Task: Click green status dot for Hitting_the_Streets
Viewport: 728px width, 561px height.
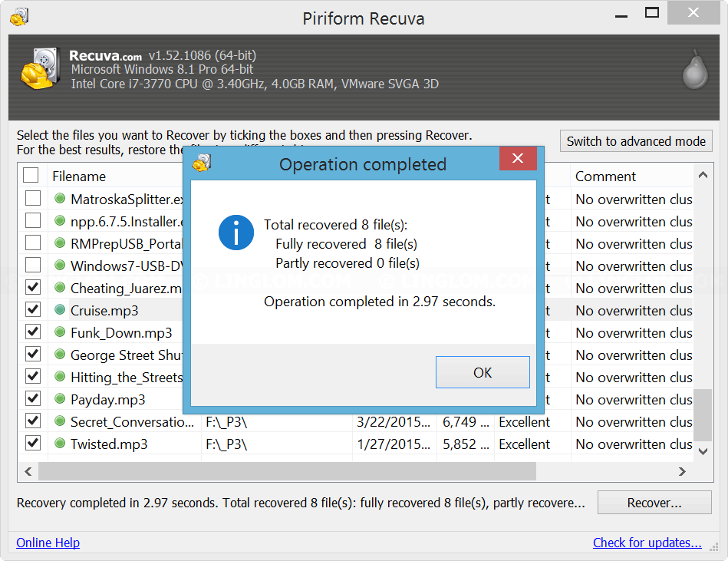Action: pyautogui.click(x=59, y=376)
